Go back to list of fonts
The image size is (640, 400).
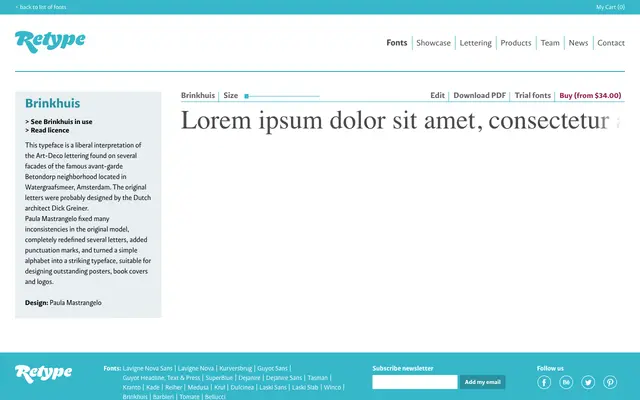click(41, 7)
